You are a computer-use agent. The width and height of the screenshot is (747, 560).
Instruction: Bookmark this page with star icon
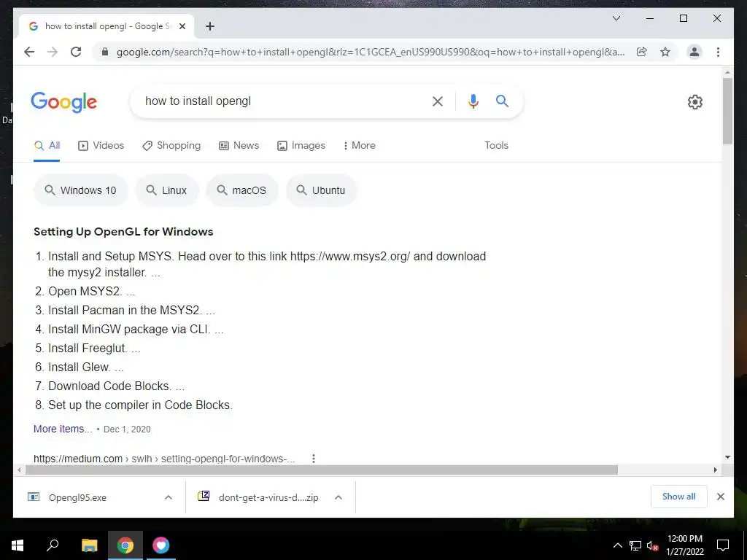tap(665, 52)
